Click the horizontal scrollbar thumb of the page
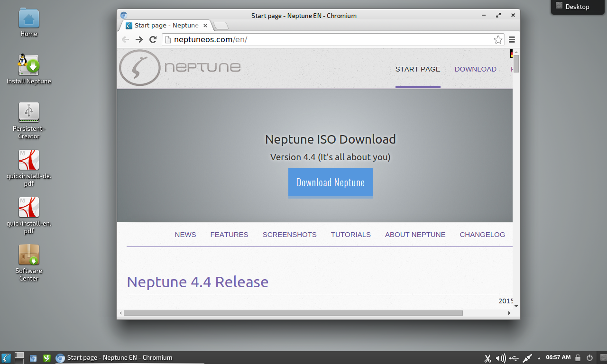Screen dimensions: 607x364 pos(293,313)
